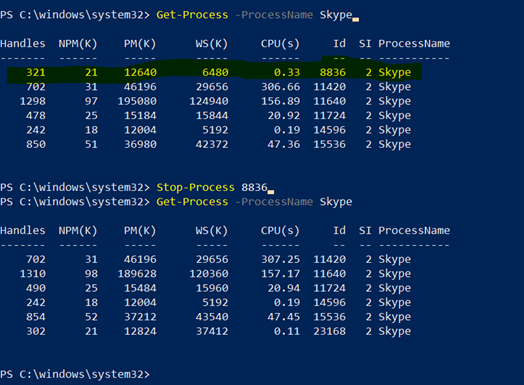Click the CPU(s) value 307.25

(x=280, y=259)
